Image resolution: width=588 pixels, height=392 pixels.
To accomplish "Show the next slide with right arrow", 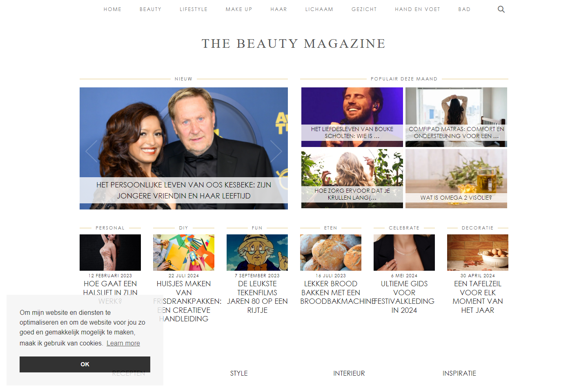I will (276, 151).
